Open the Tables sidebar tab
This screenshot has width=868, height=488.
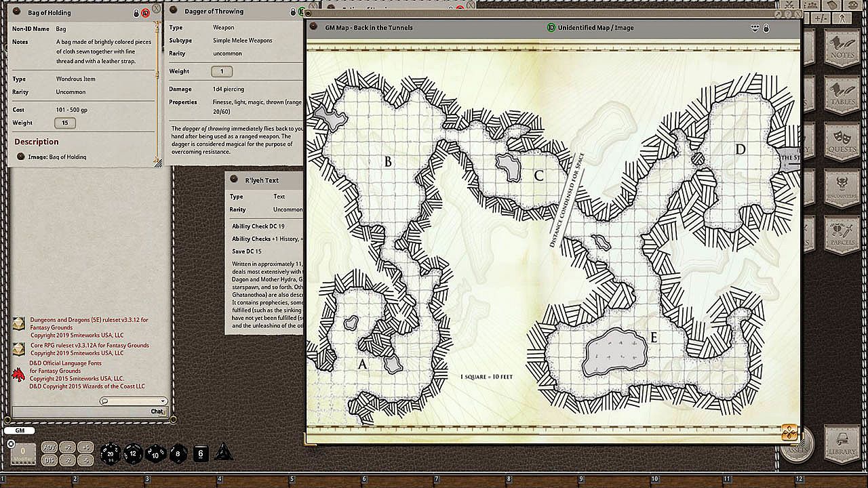pyautogui.click(x=842, y=95)
